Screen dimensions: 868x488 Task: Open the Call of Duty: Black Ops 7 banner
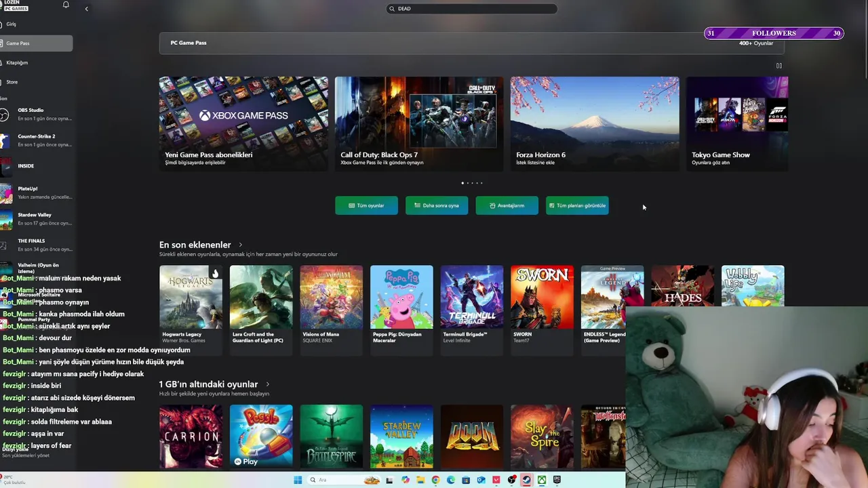[419, 123]
